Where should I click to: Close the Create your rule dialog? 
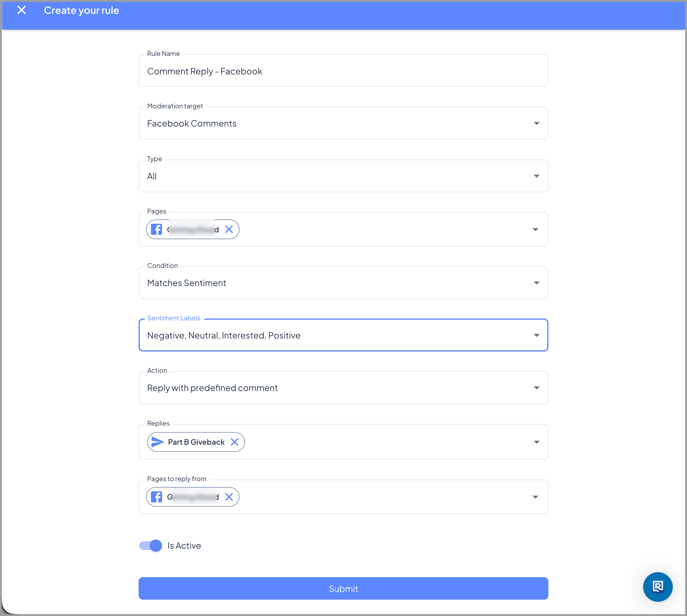22,10
